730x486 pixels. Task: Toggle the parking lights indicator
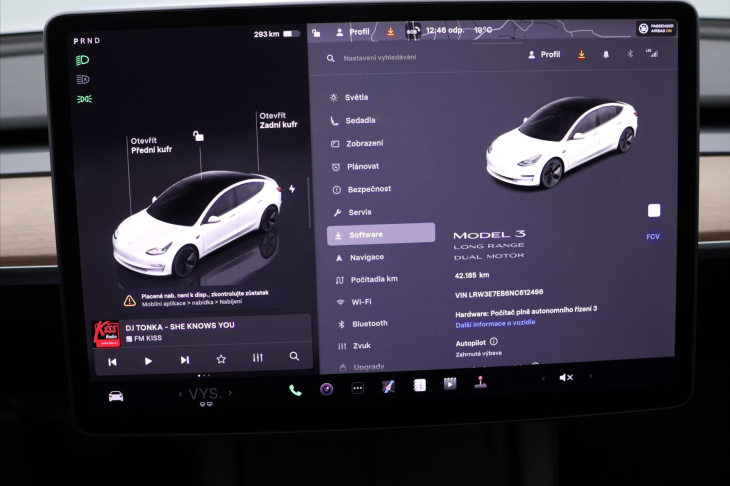tap(84, 99)
